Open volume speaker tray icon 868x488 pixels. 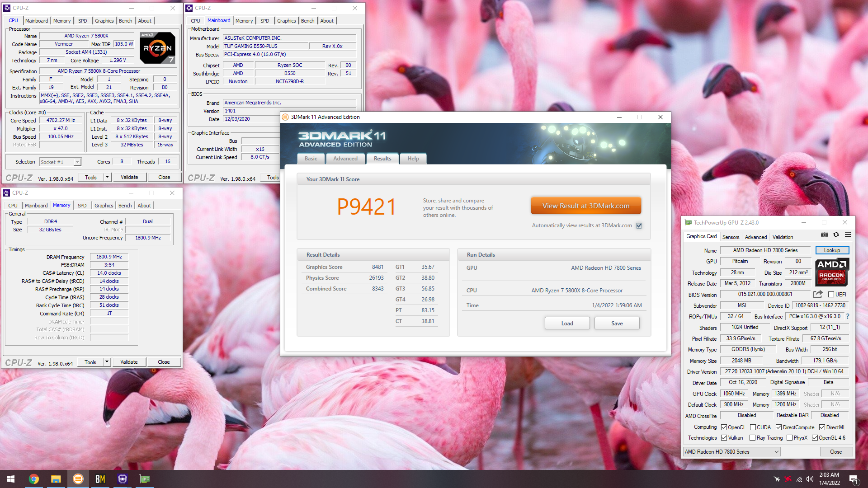[x=810, y=479]
